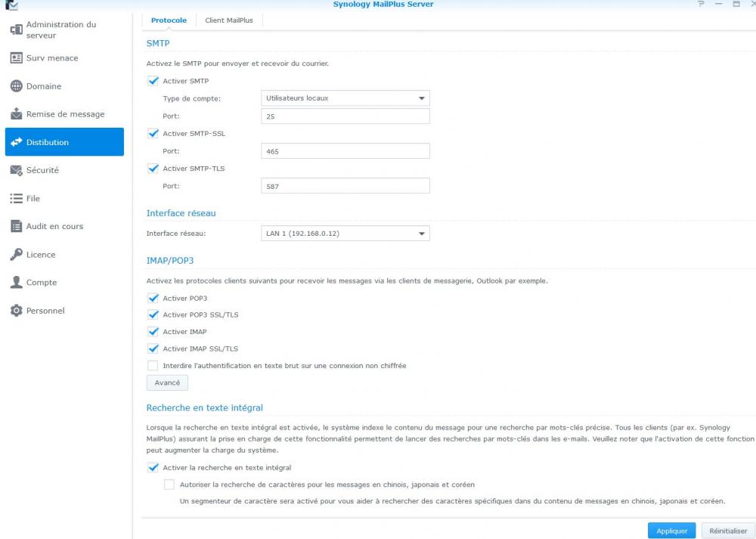The width and height of the screenshot is (756, 539).
Task: Click the Distibution arrows icon
Action: coord(17,141)
